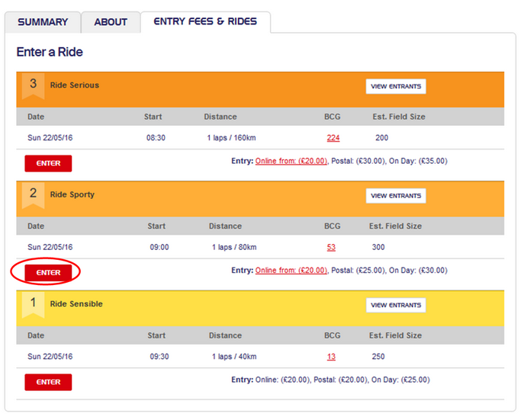The height and width of the screenshot is (420, 521).
Task: Click the Ride Serious title
Action: [75, 85]
